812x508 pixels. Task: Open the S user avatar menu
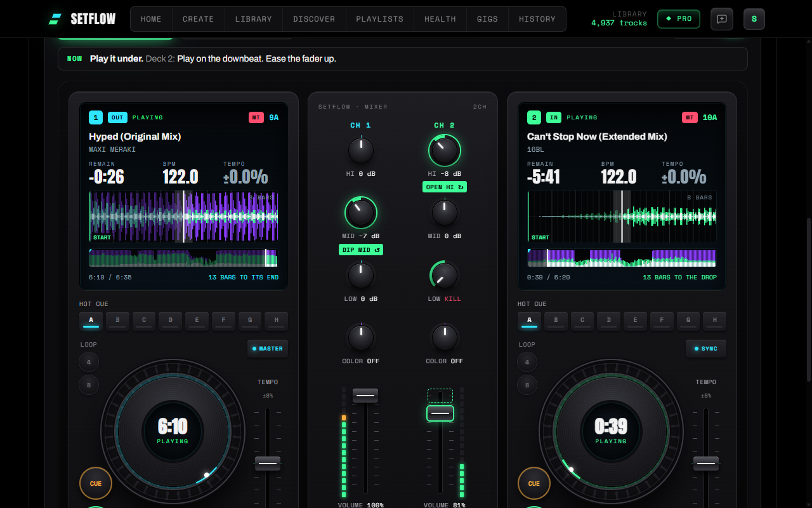(754, 19)
